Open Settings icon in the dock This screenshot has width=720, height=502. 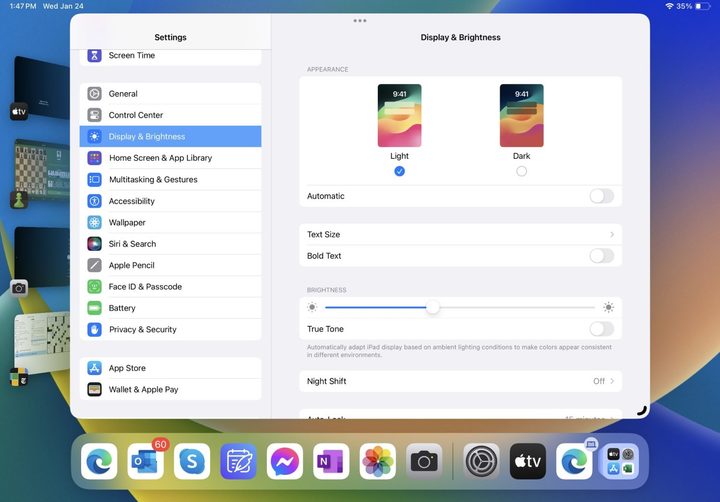click(x=481, y=461)
